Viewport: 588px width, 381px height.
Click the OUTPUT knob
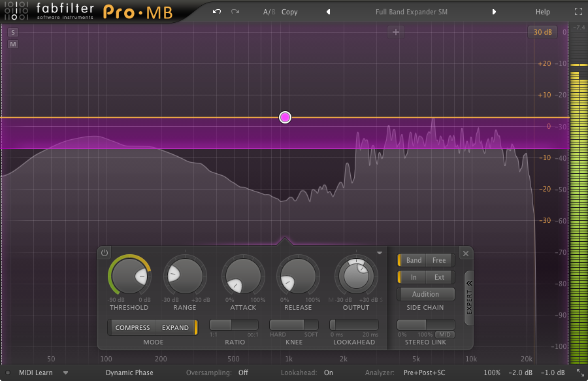coord(356,276)
